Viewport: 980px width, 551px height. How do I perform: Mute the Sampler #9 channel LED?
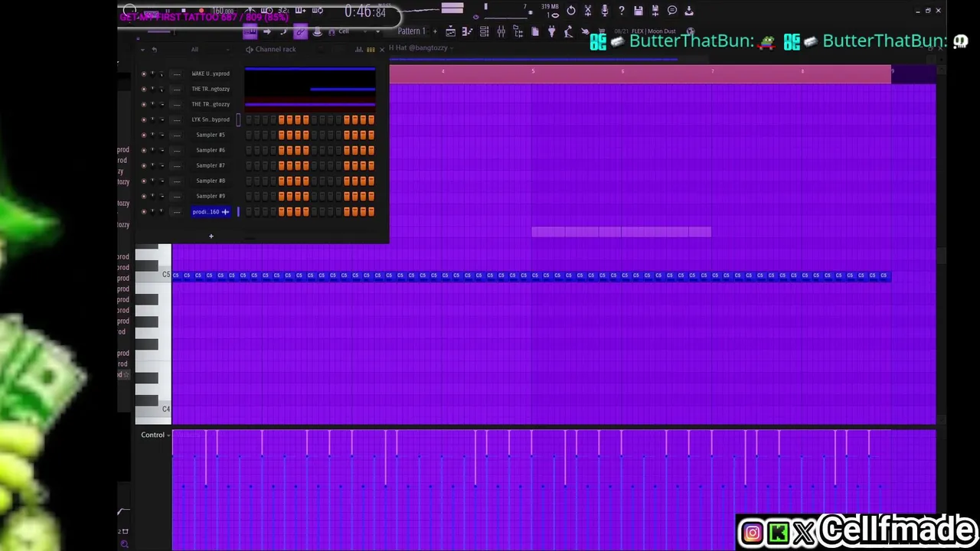point(143,196)
